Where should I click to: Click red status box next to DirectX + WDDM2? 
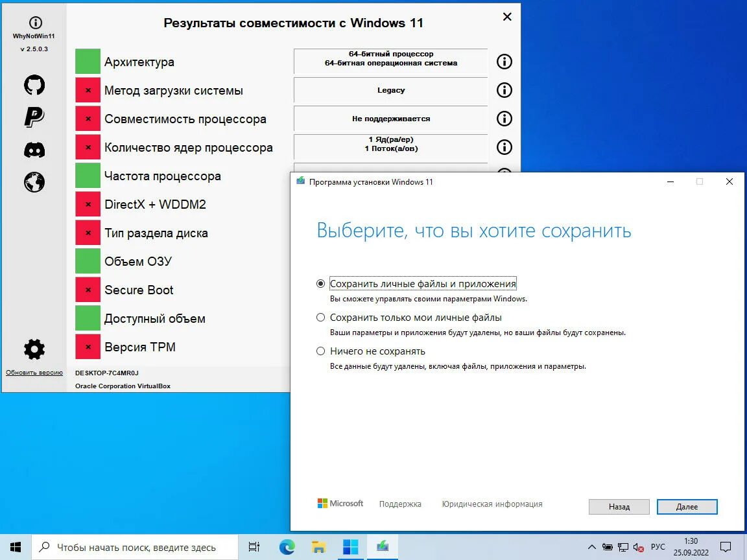(x=88, y=204)
